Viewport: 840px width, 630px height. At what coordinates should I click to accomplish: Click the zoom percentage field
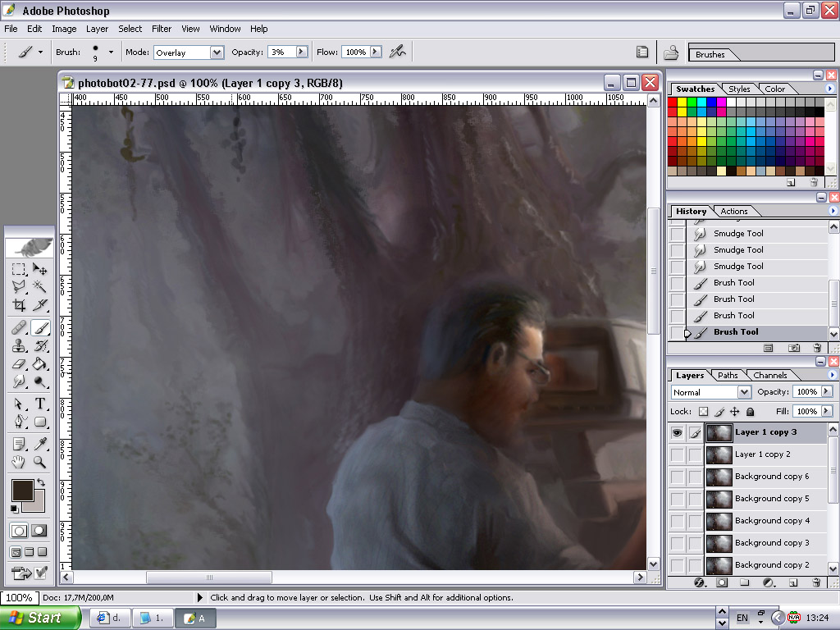pos(19,597)
